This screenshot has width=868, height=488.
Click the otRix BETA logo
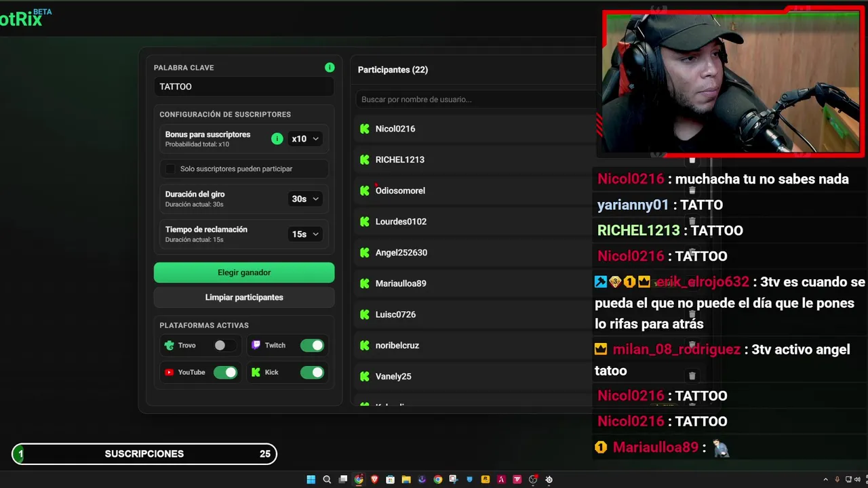(x=26, y=18)
